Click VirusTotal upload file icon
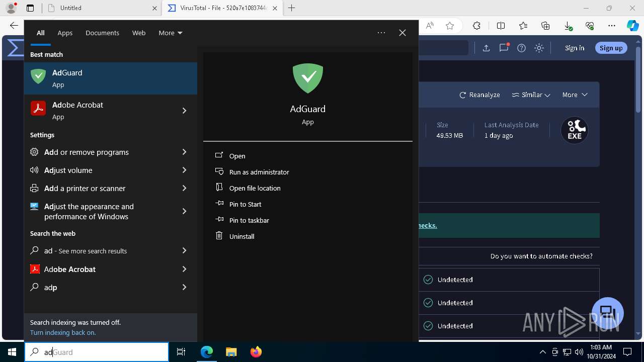Screen dimensions: 644x362 pos(486,48)
